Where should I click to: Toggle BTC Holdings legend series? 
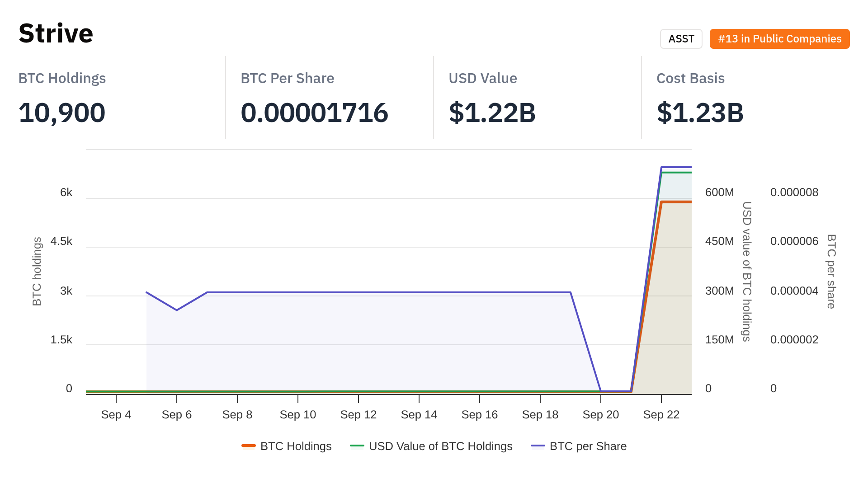coord(296,446)
